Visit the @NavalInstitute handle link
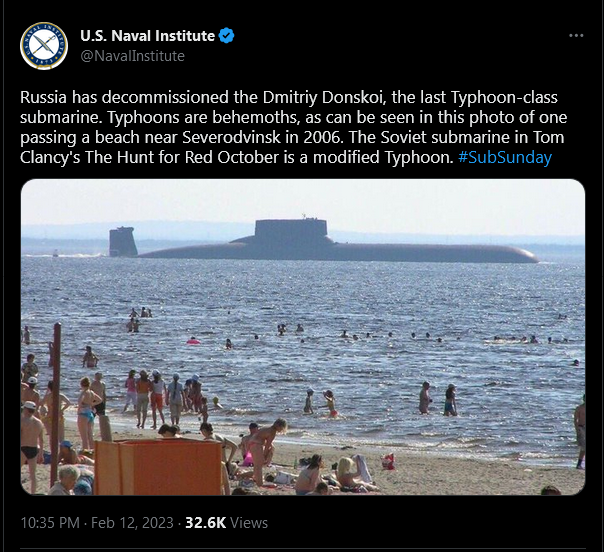604x552 pixels. tap(133, 56)
